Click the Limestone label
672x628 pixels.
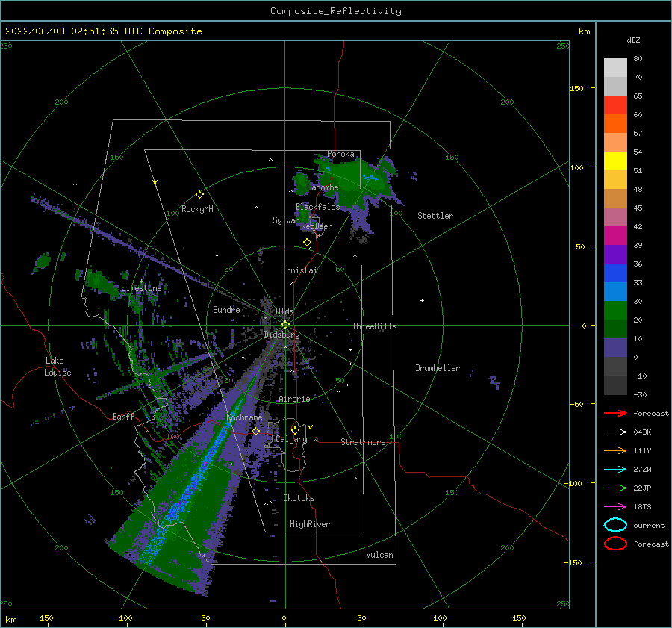click(141, 288)
